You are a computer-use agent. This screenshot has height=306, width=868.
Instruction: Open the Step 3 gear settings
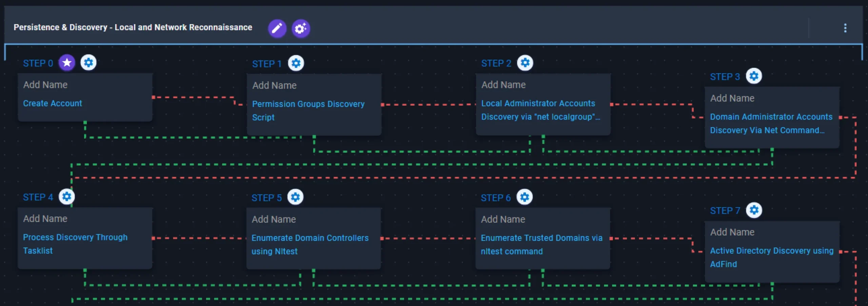754,76
